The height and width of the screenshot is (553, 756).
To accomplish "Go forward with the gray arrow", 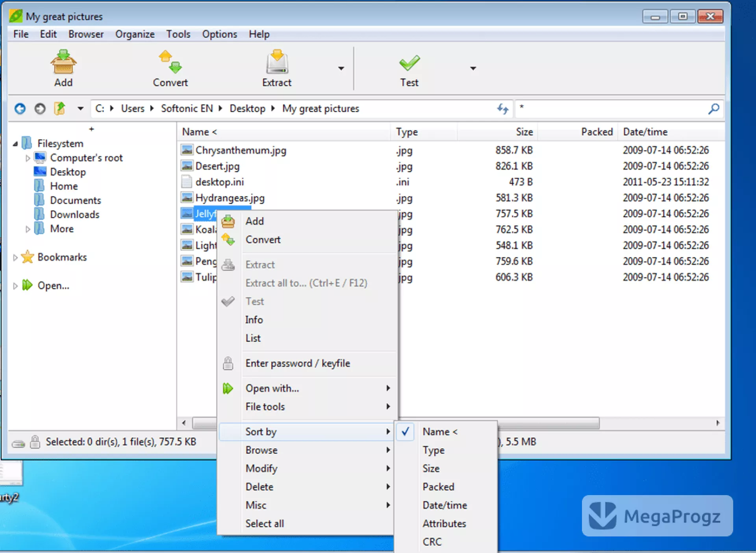I will tap(40, 108).
